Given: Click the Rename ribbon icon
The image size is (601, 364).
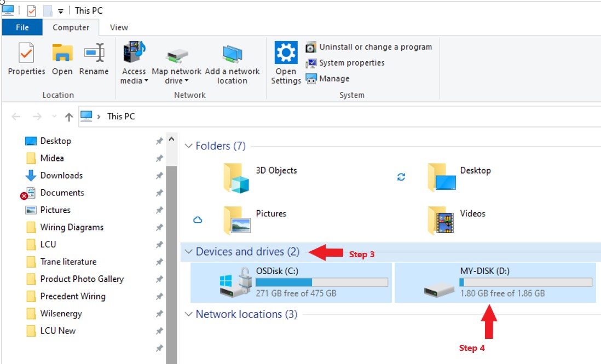Looking at the screenshot, I should tap(94, 53).
